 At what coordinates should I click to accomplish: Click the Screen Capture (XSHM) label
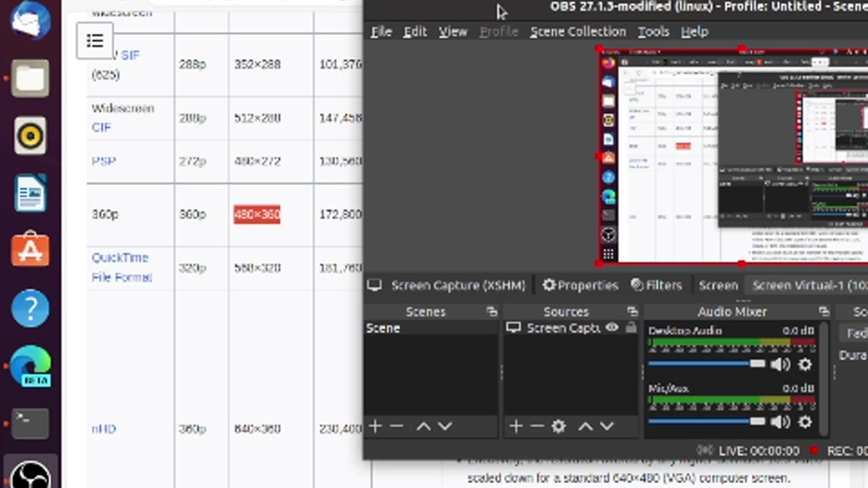pyautogui.click(x=458, y=285)
